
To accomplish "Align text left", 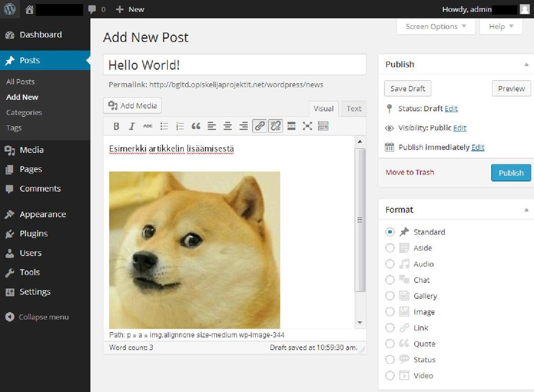I will [212, 126].
